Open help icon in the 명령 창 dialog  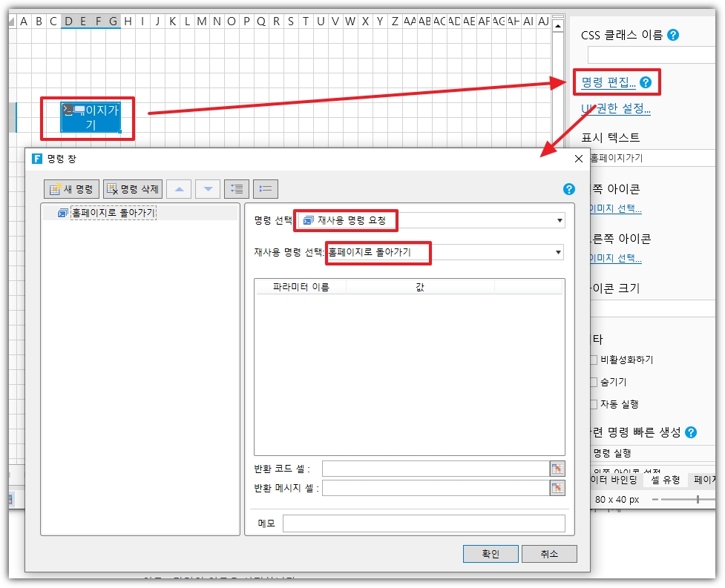tap(569, 189)
